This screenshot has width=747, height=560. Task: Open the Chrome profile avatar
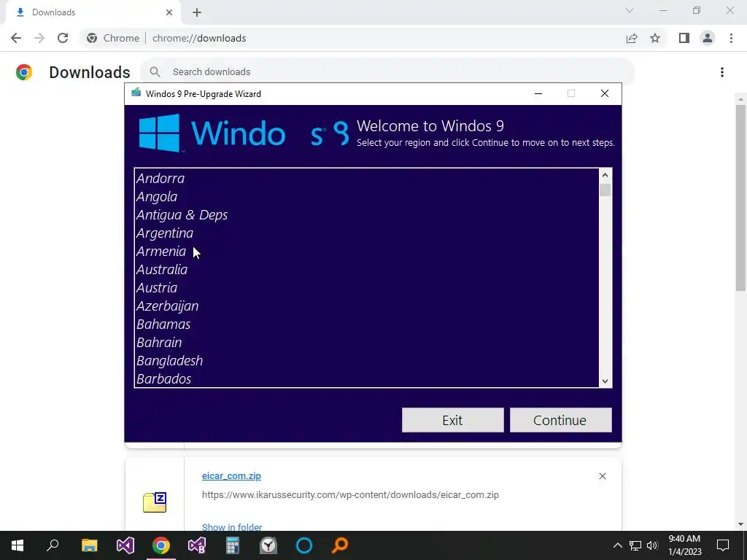click(708, 38)
